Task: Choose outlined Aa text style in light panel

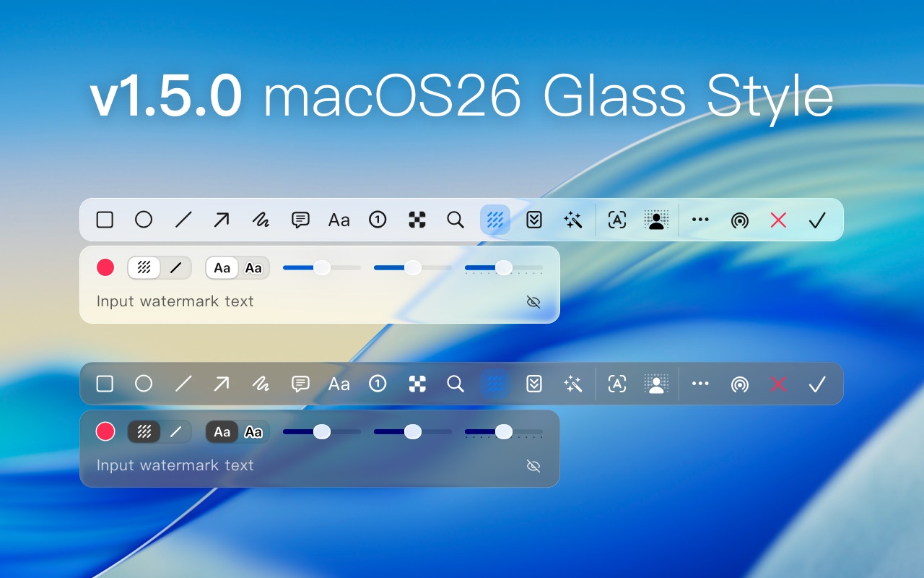Action: [x=253, y=268]
